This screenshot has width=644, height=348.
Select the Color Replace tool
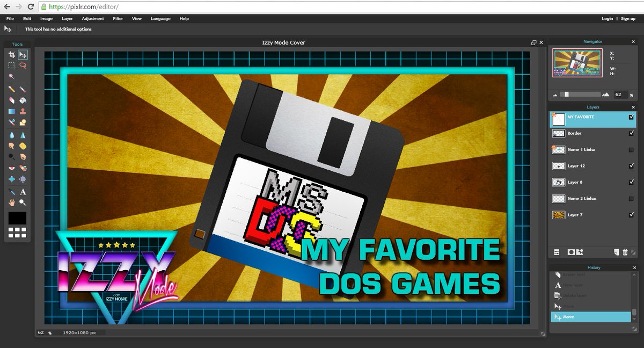point(11,123)
